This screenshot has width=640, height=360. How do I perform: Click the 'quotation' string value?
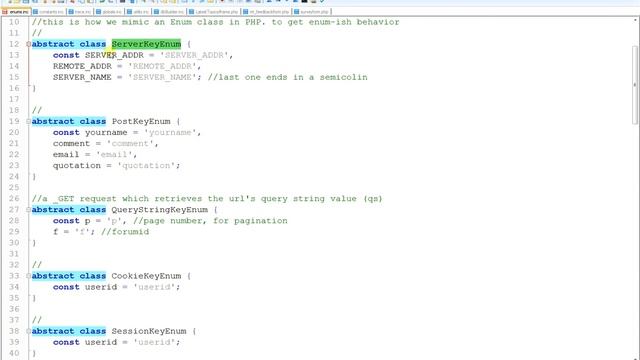click(x=147, y=165)
